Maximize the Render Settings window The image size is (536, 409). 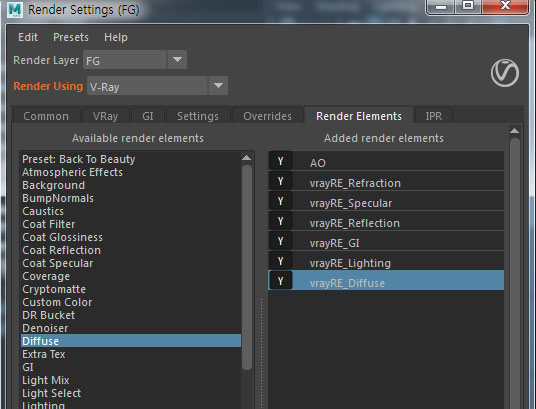[x=468, y=7]
